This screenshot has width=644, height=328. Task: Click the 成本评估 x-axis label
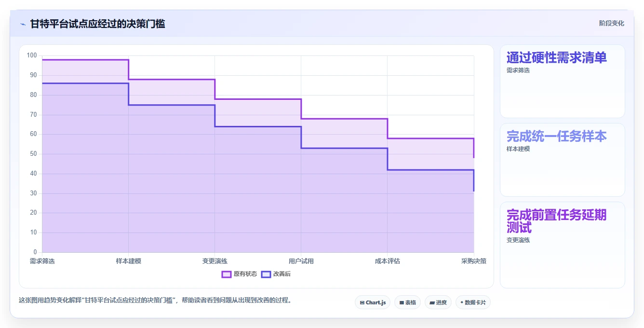(388, 261)
